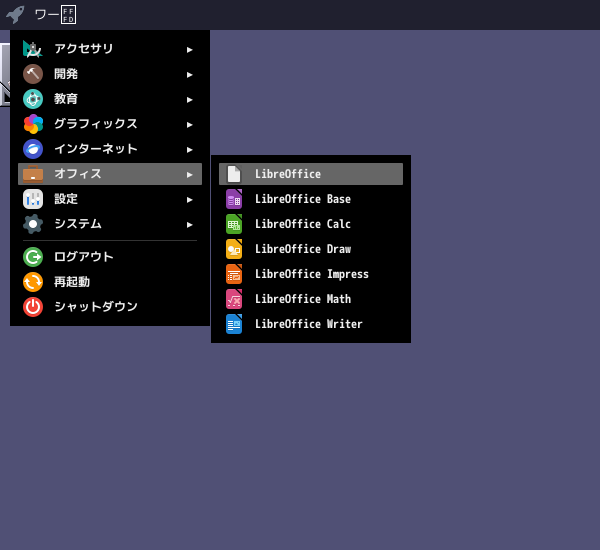Click the red シャットダウン power icon
The height and width of the screenshot is (550, 600).
pos(33,307)
